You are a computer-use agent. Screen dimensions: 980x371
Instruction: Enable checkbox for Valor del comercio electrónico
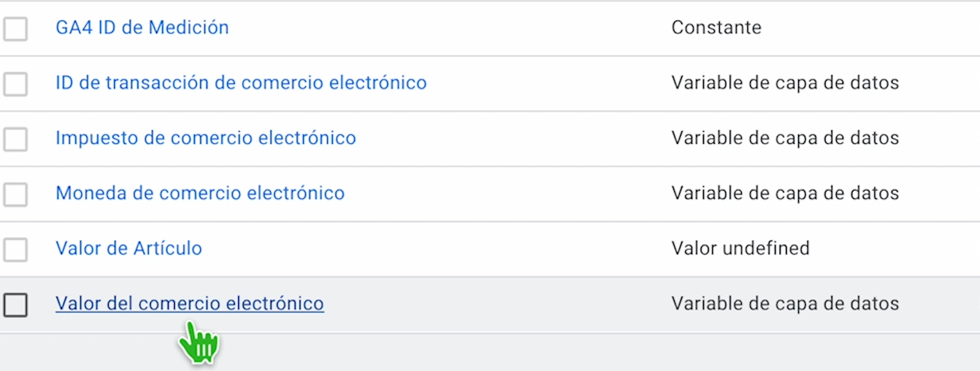[16, 305]
